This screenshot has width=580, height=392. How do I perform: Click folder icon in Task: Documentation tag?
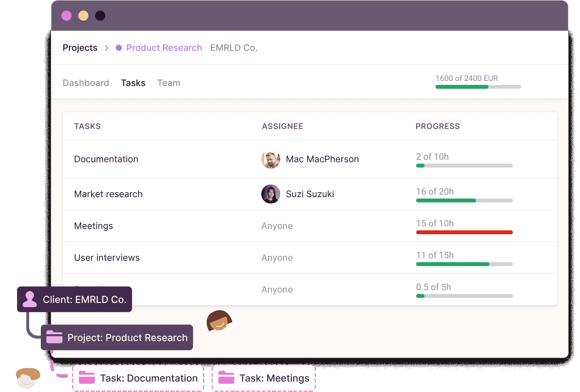tap(87, 378)
